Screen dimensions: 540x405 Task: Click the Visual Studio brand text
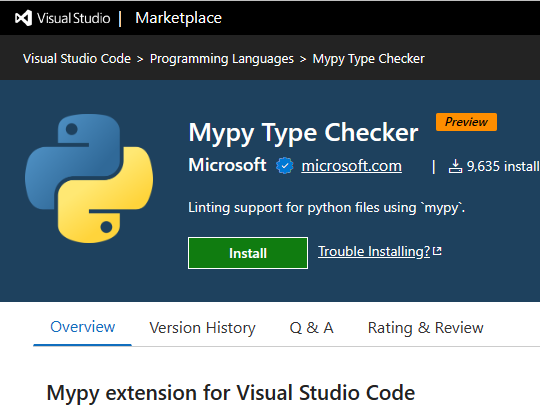(74, 18)
